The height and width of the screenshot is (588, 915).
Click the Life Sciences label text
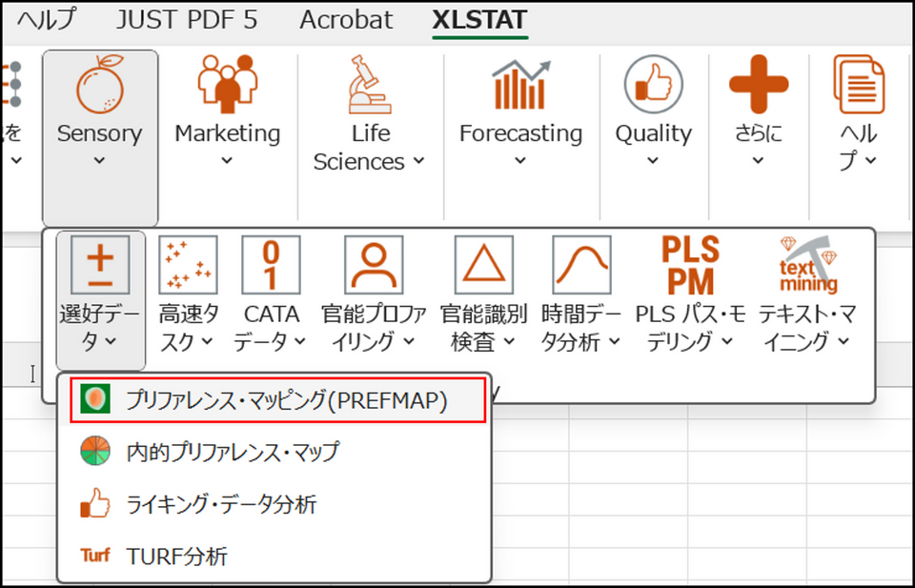[x=360, y=148]
